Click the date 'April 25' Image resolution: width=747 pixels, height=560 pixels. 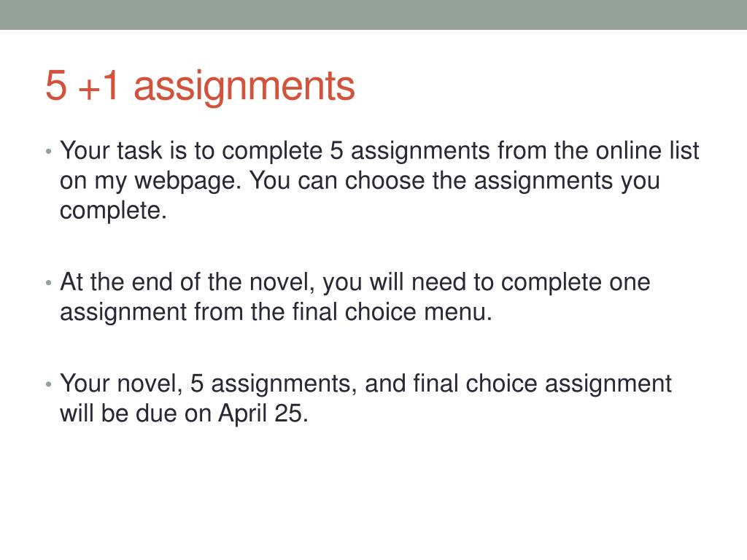point(263,414)
